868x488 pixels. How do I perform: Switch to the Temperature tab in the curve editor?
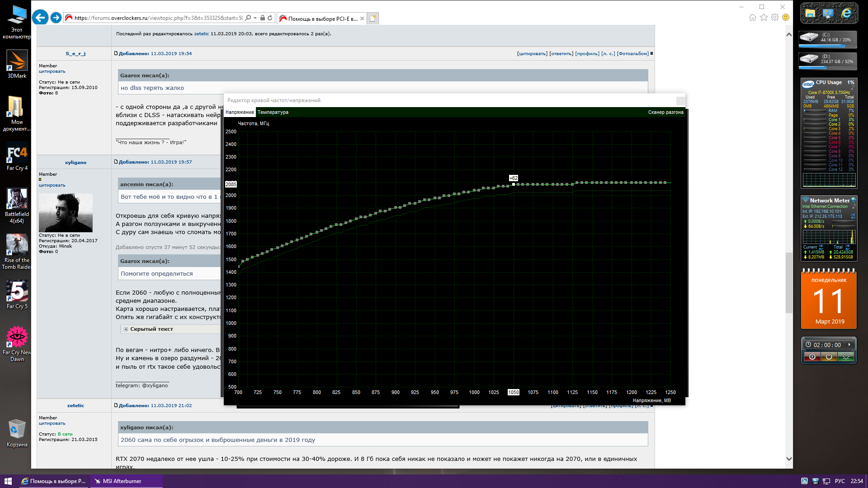pyautogui.click(x=273, y=112)
